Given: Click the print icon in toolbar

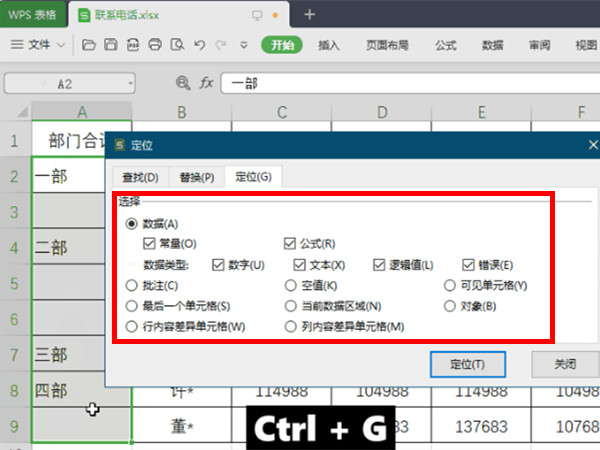Looking at the screenshot, I should (155, 45).
